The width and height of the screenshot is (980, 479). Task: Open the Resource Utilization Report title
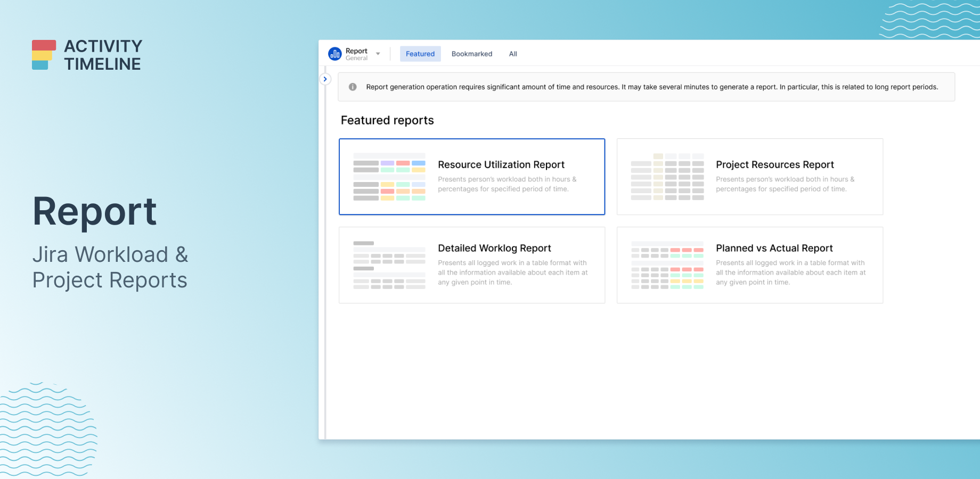tap(501, 164)
